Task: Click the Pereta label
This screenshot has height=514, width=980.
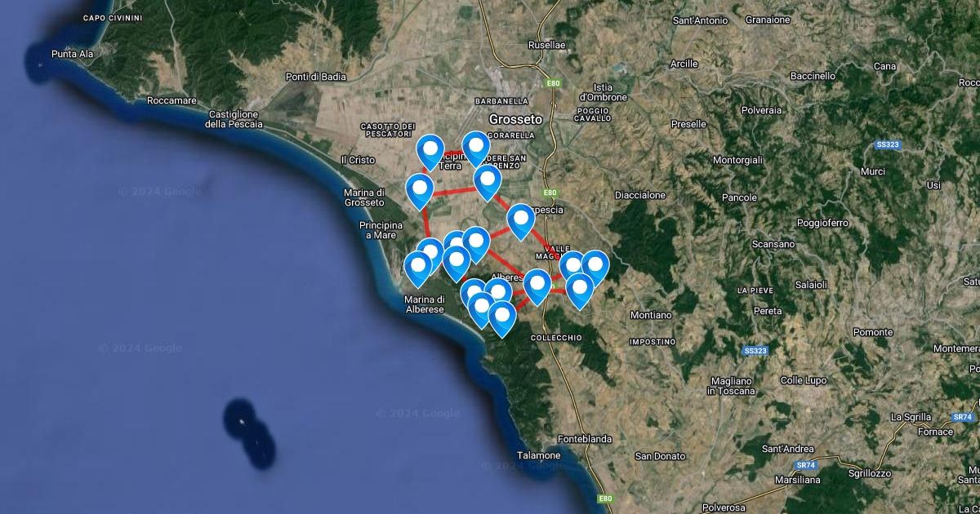Action: tap(768, 311)
